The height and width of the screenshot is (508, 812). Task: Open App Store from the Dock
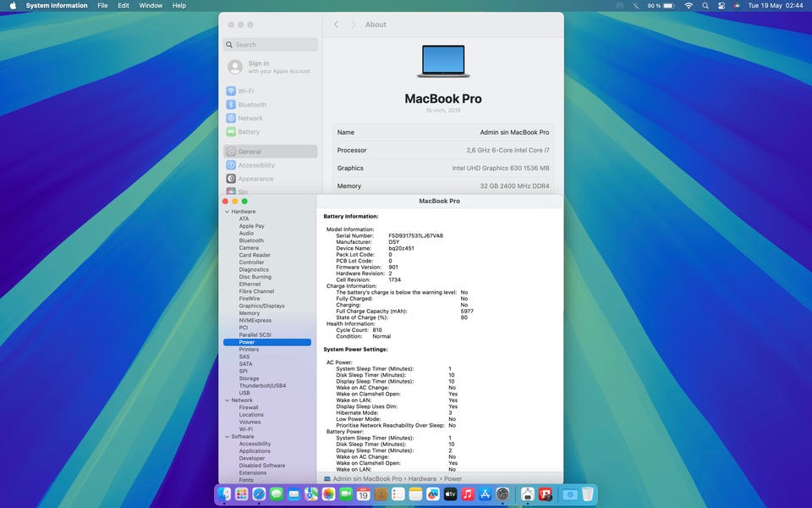coord(486,494)
